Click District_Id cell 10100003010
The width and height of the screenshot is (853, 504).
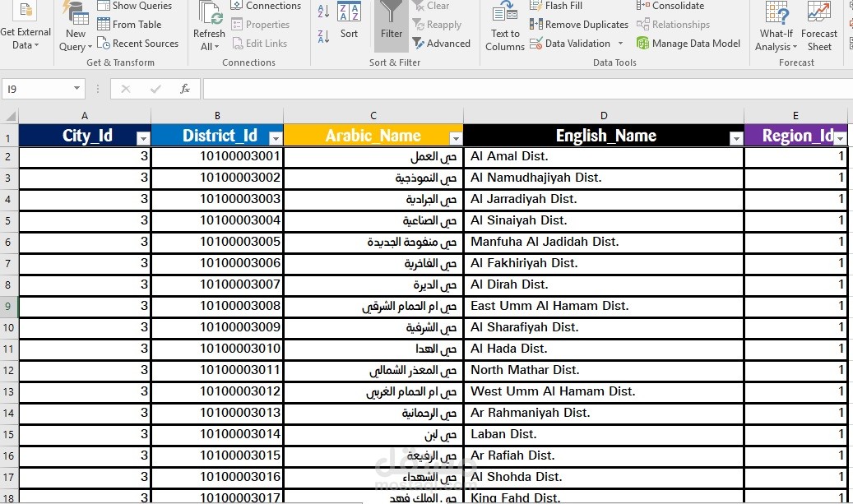tap(217, 349)
